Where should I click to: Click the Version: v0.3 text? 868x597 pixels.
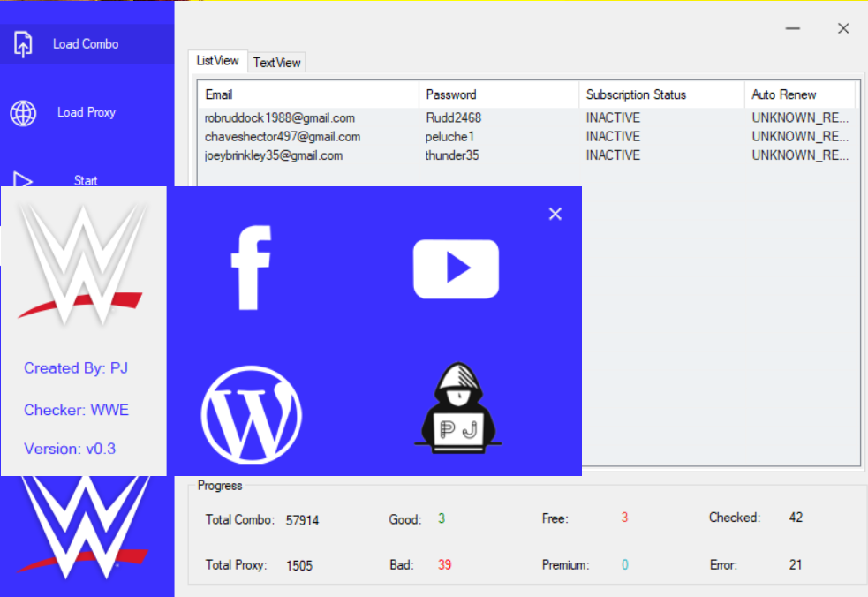[x=70, y=449]
